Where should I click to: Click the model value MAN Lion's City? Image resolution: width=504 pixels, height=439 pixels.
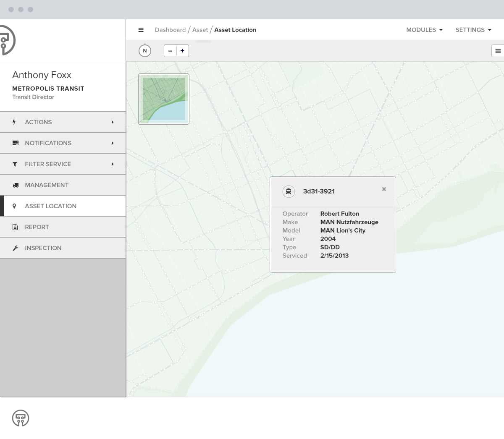pos(343,230)
